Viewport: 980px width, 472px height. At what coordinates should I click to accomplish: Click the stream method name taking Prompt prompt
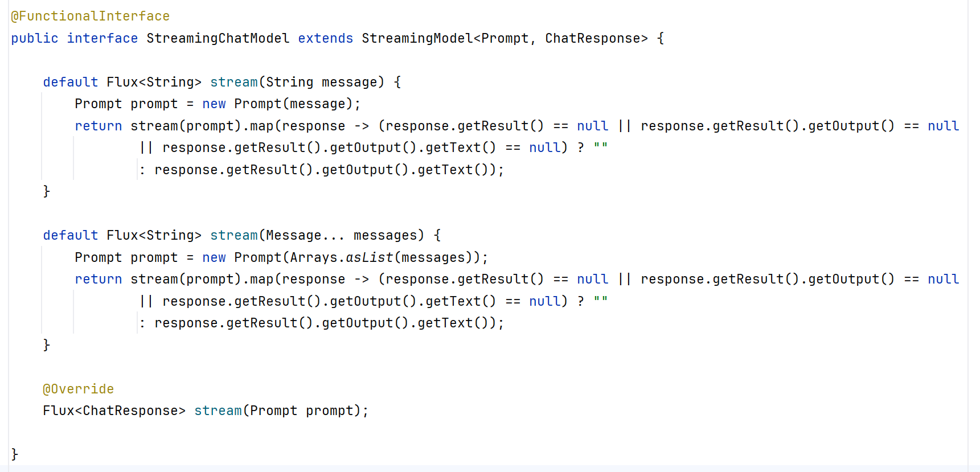coord(218,411)
